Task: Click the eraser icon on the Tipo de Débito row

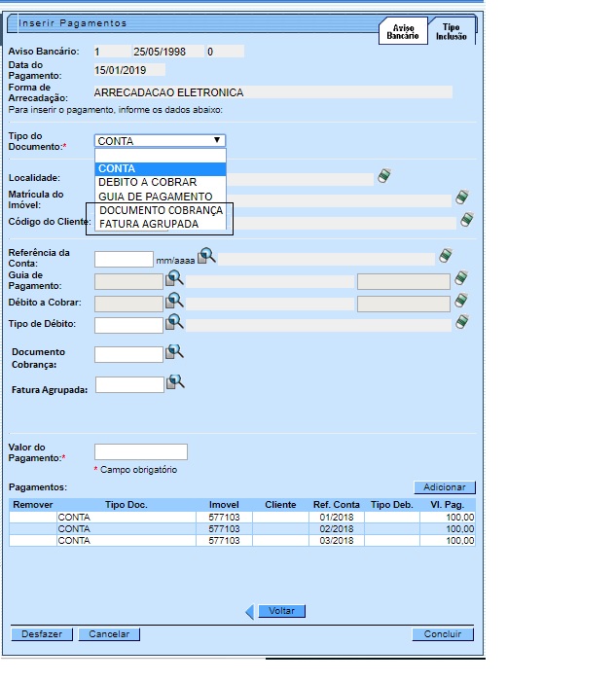Action: [461, 323]
